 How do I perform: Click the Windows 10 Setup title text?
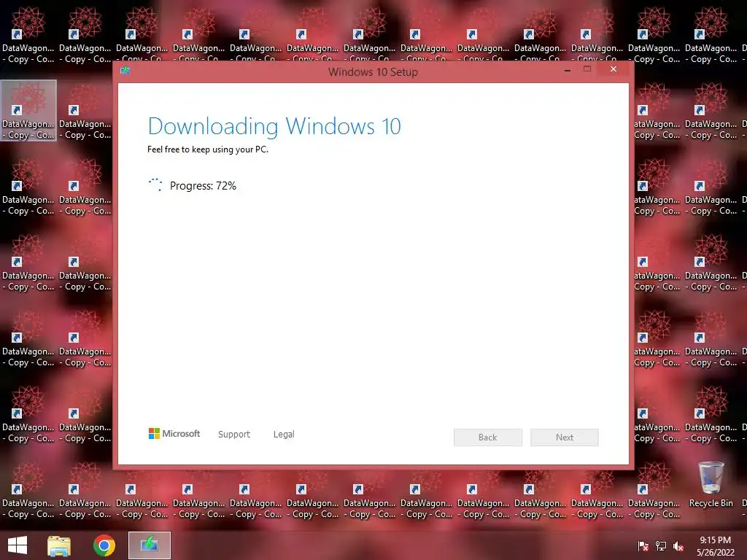(x=373, y=72)
